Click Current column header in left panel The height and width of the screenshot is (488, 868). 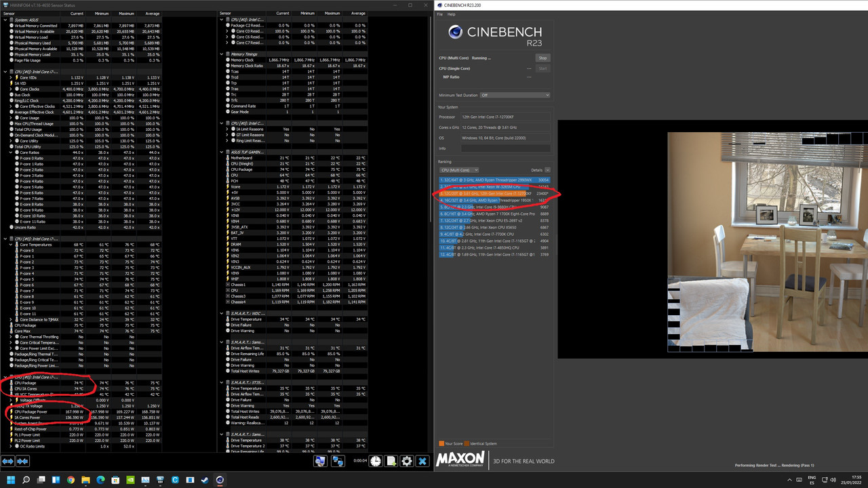tap(77, 13)
